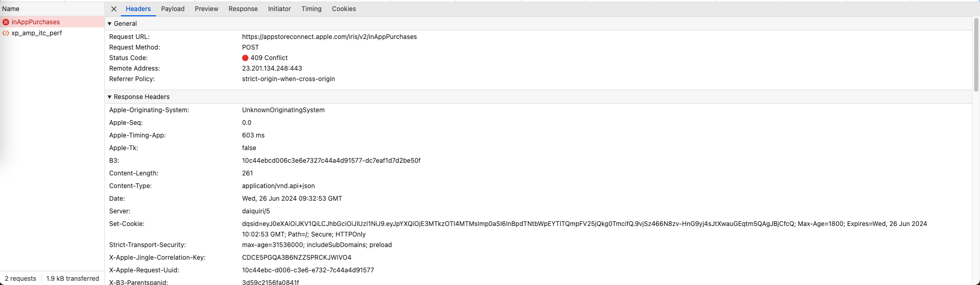The height and width of the screenshot is (285, 980).
Task: Collapse the General section
Action: click(x=110, y=24)
